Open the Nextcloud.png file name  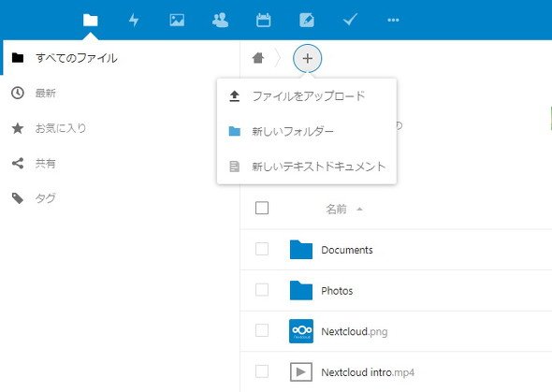point(355,331)
